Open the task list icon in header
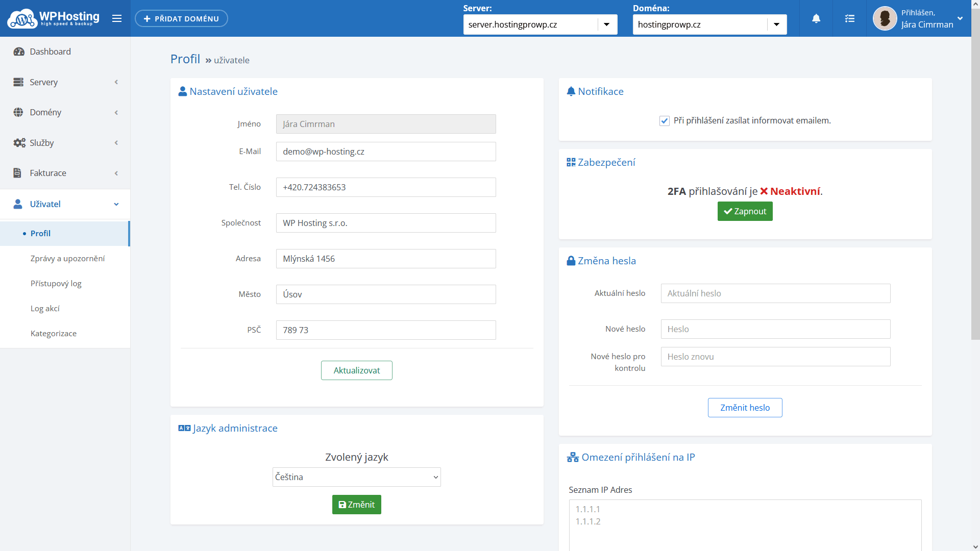 (x=849, y=18)
